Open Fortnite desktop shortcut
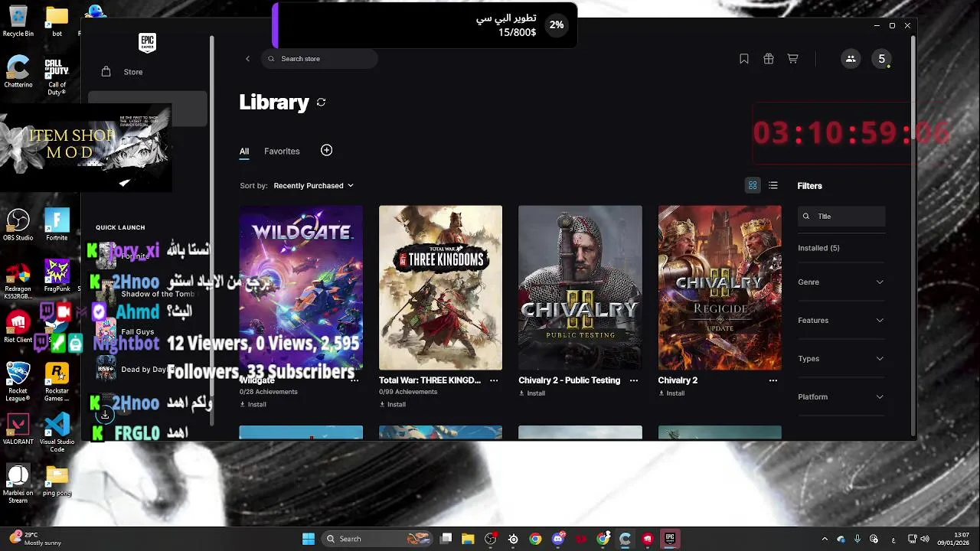 coord(57,226)
